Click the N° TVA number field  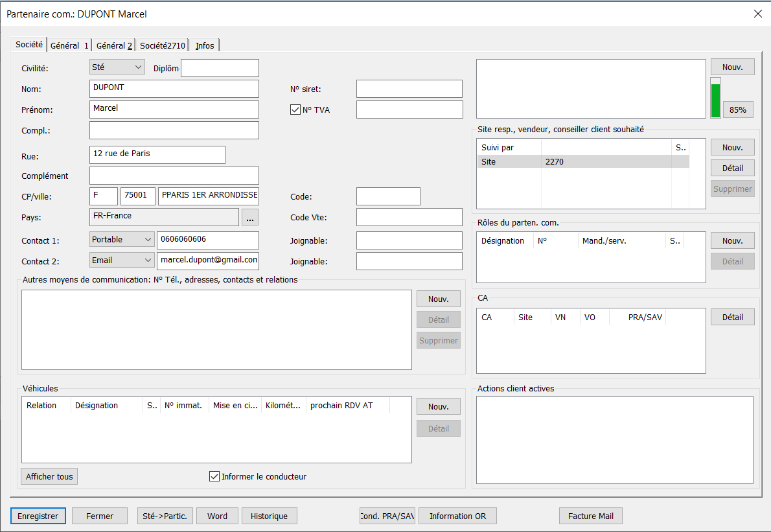point(409,109)
